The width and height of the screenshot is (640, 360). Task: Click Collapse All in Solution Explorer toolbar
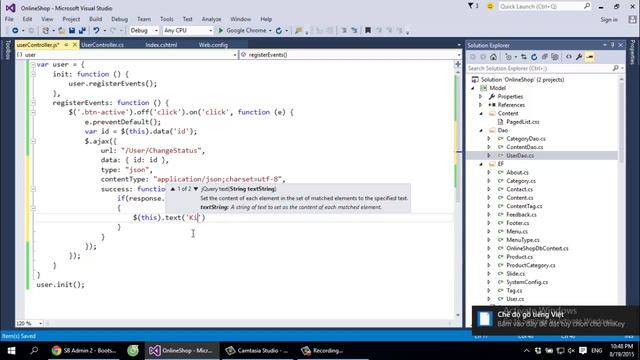pyautogui.click(x=544, y=57)
